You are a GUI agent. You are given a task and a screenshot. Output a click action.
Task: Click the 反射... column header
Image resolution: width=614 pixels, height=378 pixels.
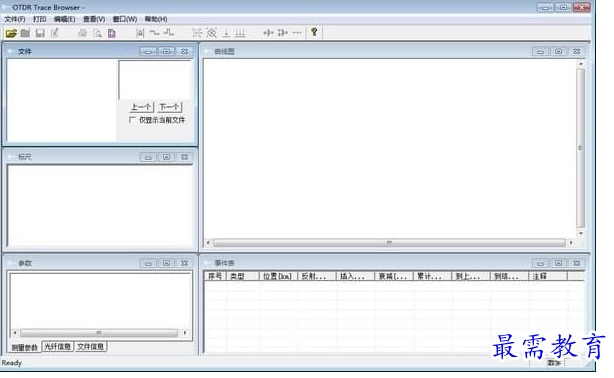317,276
